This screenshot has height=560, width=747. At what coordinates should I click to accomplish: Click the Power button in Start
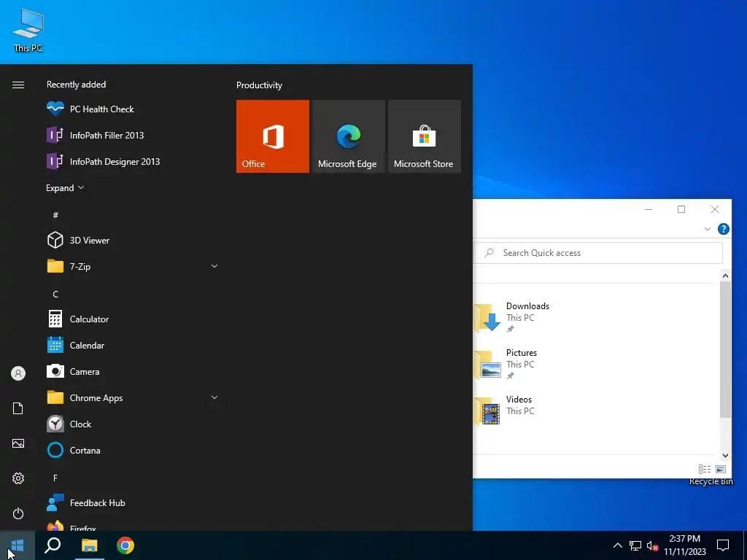tap(18, 513)
